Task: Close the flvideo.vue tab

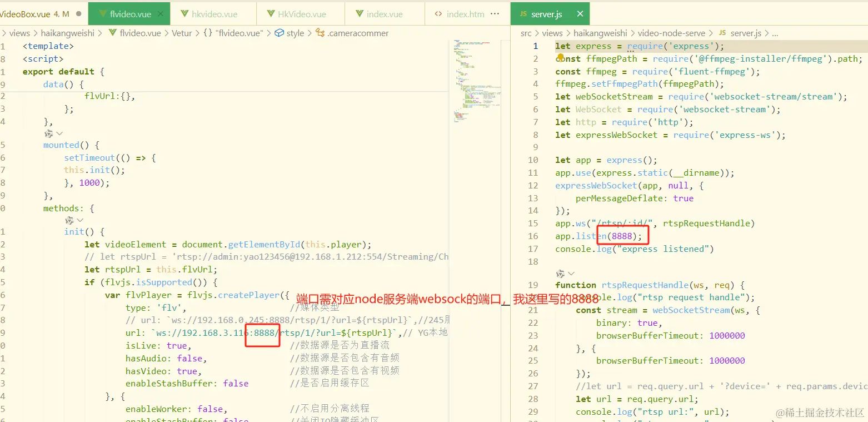Action: [160, 14]
